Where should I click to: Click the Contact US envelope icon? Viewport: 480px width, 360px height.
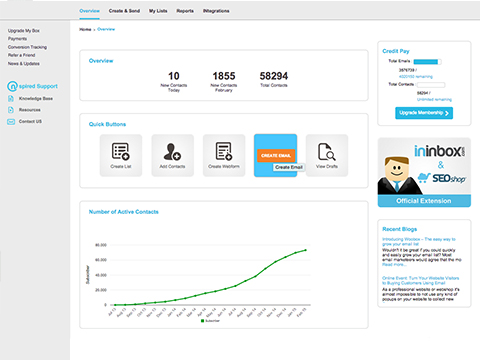click(x=11, y=122)
